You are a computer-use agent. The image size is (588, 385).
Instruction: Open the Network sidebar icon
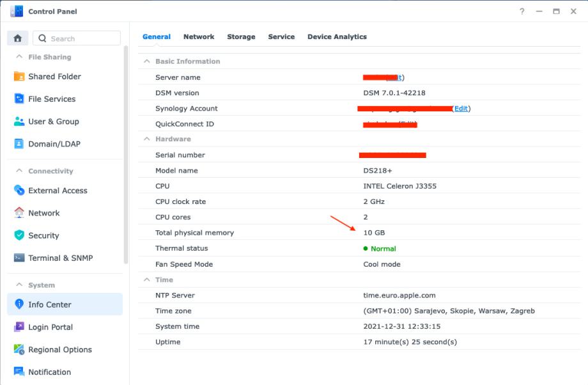tap(19, 213)
